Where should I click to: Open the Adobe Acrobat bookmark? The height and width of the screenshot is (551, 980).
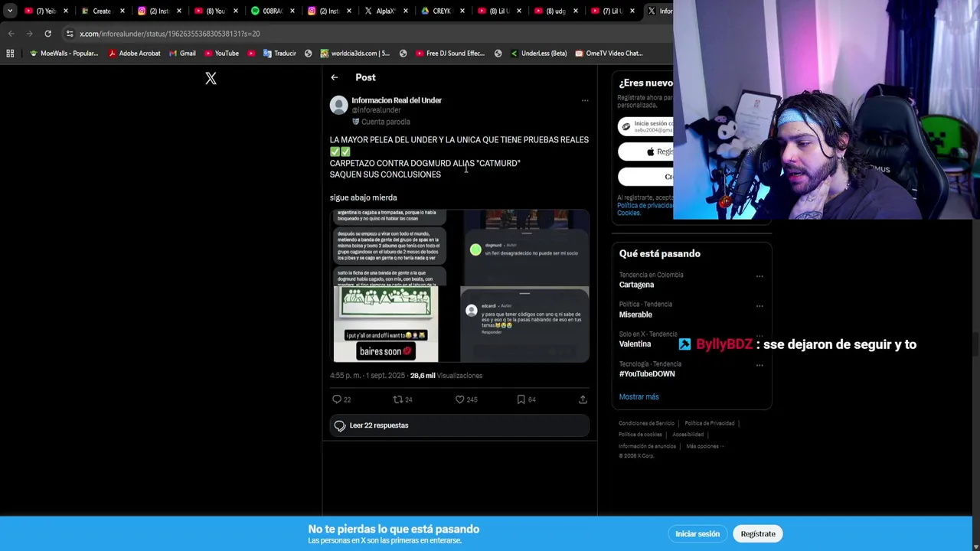point(134,54)
